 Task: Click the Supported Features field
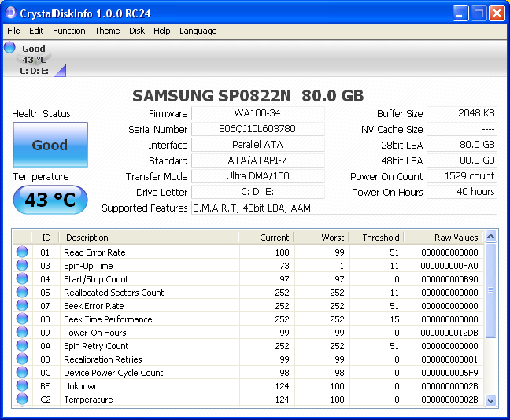click(x=344, y=208)
